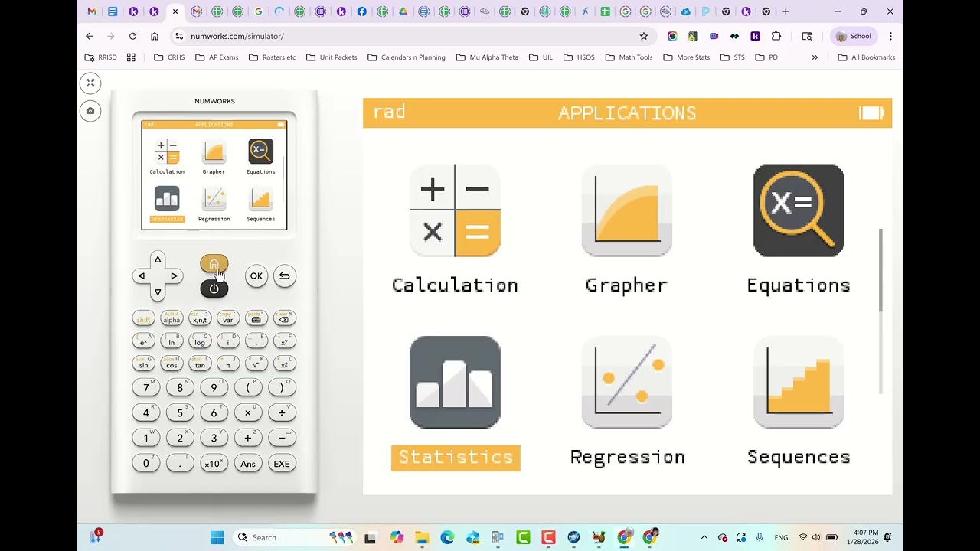Open the Chrome three-dot menu

(x=890, y=36)
